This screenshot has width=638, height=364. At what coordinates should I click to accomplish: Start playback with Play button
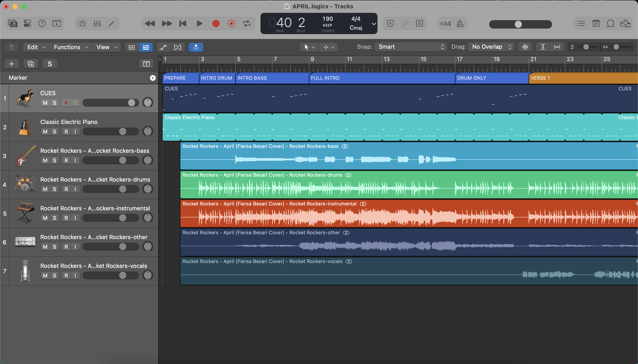[x=199, y=24]
